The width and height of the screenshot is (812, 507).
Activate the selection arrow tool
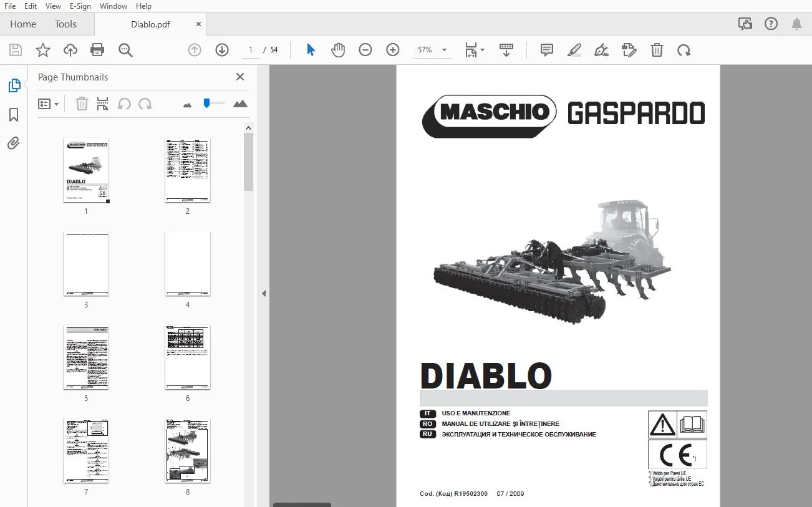[x=311, y=50]
